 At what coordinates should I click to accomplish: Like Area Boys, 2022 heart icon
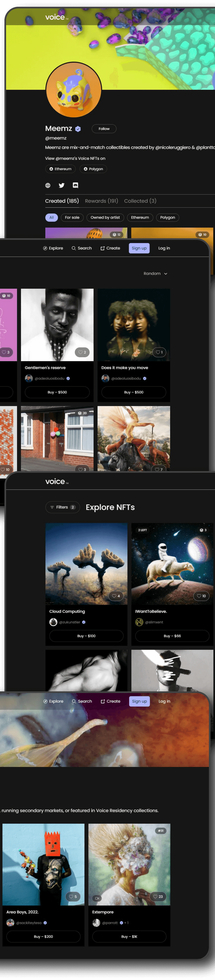(73, 897)
